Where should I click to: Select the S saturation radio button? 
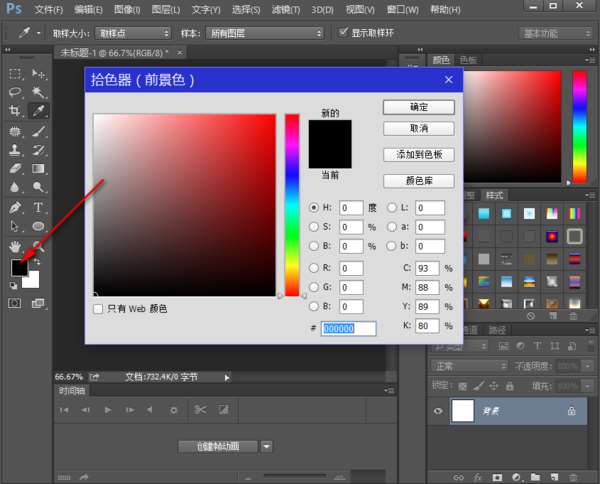coord(314,227)
